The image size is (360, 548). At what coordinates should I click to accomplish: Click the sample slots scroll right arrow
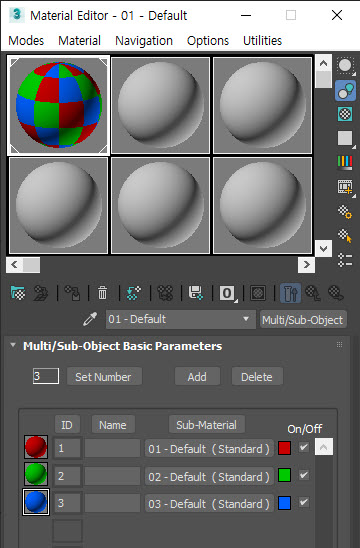(x=307, y=265)
